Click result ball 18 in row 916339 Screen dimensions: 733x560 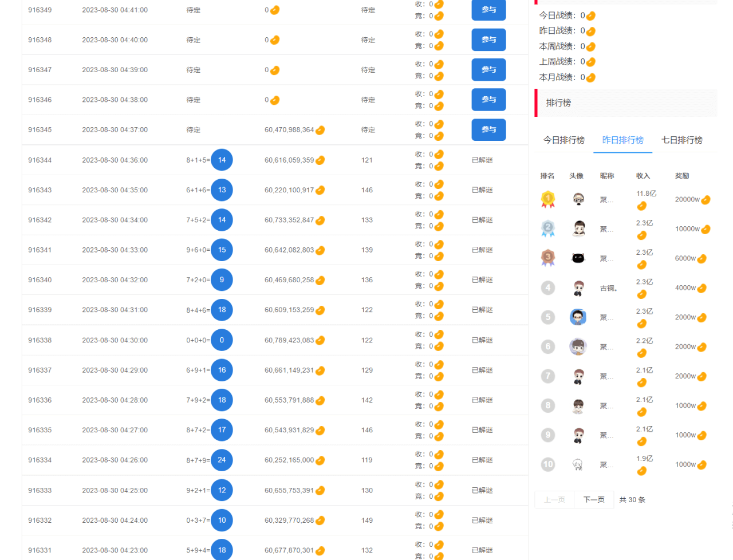click(222, 310)
